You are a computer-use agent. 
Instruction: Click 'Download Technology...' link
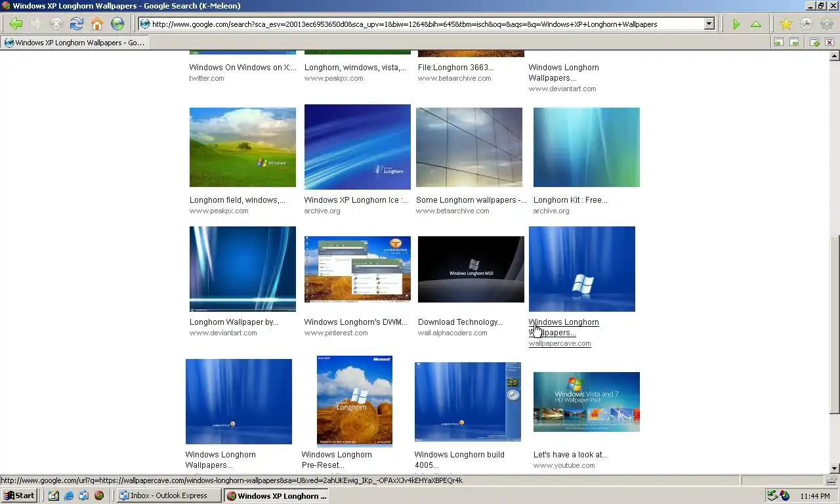tap(460, 322)
